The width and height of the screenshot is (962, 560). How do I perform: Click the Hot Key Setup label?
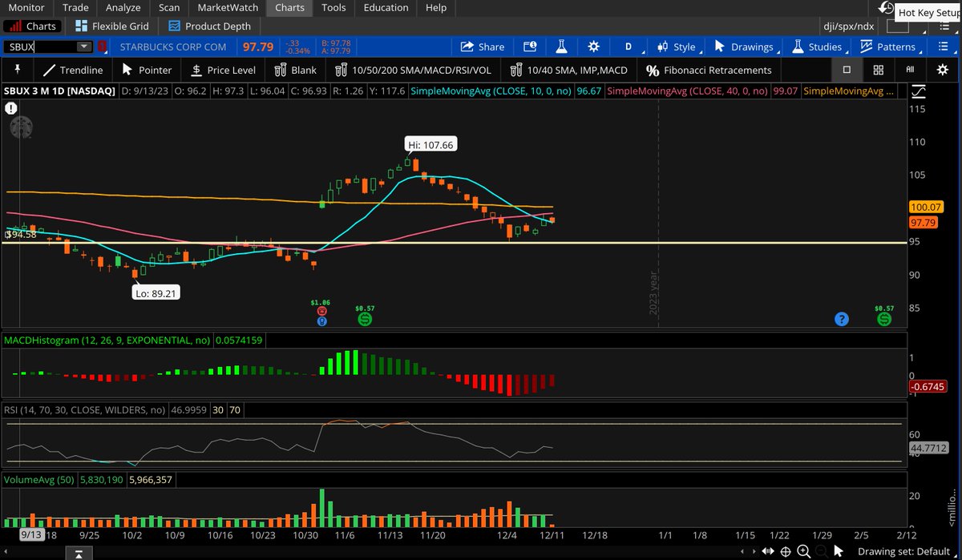928,13
